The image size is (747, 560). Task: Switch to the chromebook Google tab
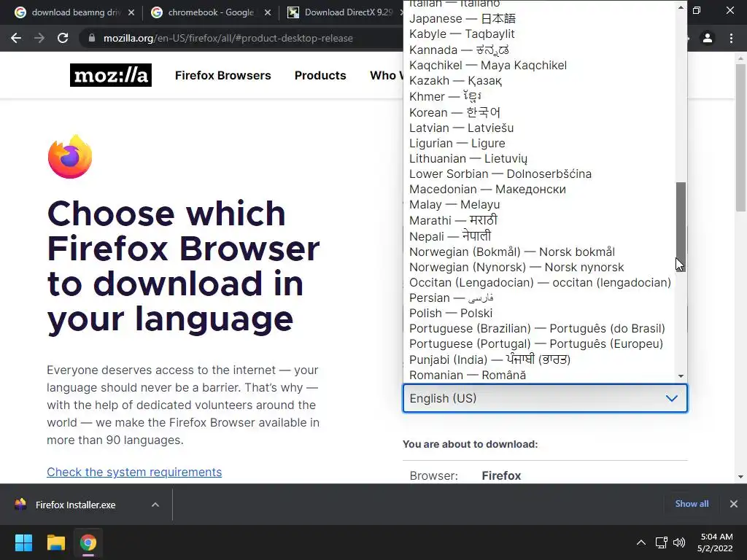tap(210, 12)
